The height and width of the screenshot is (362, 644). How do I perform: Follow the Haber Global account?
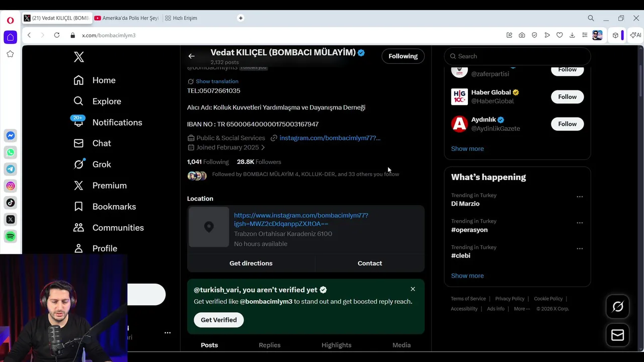pyautogui.click(x=567, y=97)
